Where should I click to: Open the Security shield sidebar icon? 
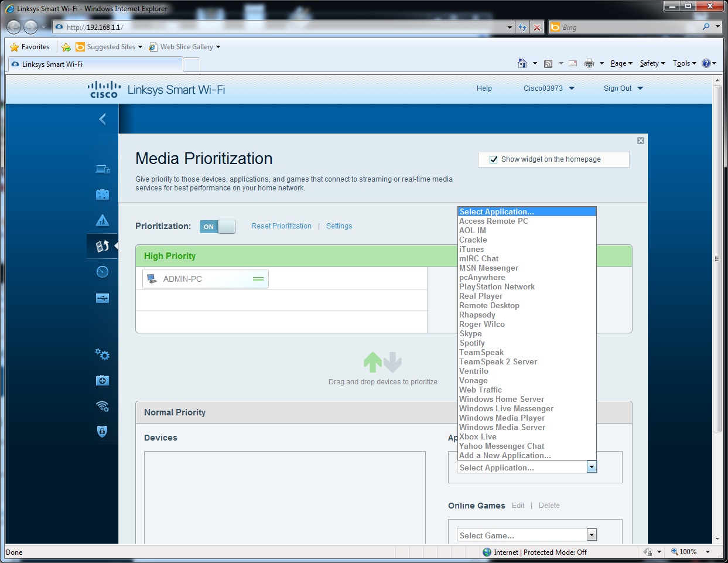tap(102, 432)
